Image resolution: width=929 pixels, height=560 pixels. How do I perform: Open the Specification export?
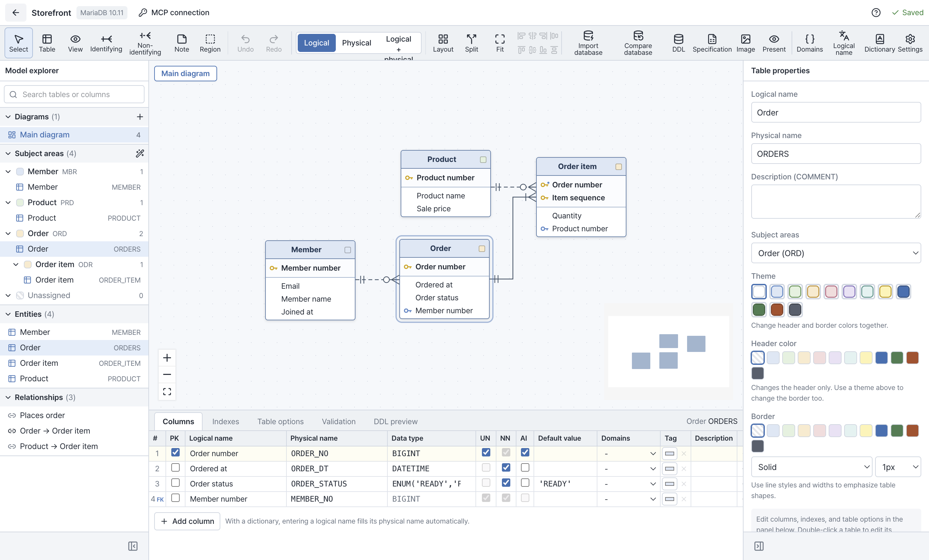point(712,43)
